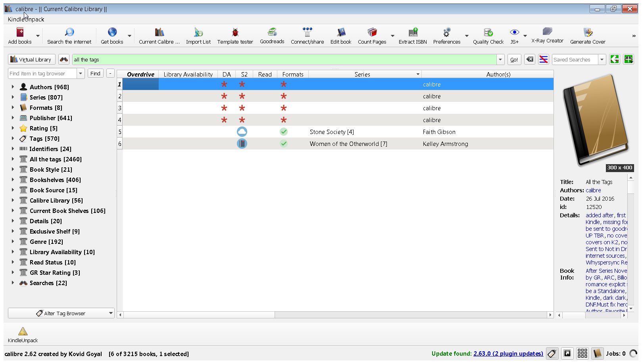Open the Add books dropdown arrow
642x364 pixels.
tap(38, 36)
